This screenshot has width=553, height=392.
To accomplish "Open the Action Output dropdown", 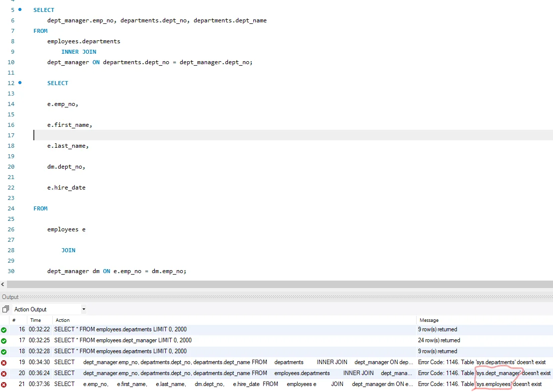I will (x=83, y=309).
